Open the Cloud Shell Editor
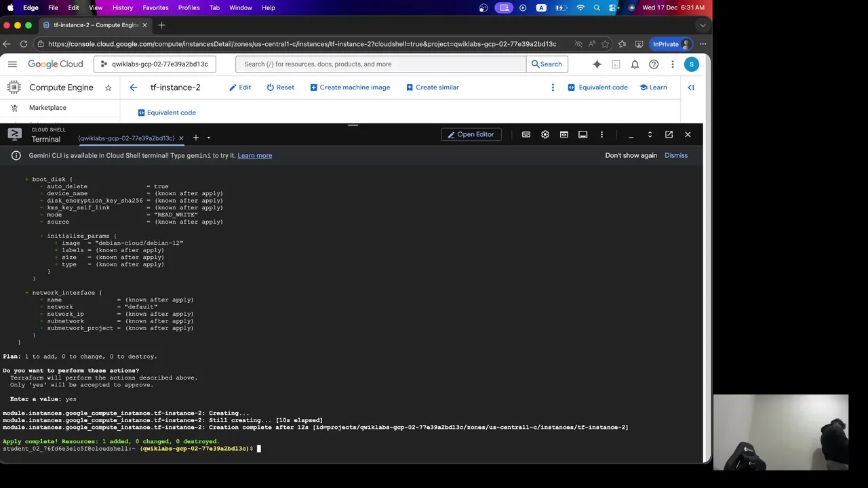 click(471, 134)
